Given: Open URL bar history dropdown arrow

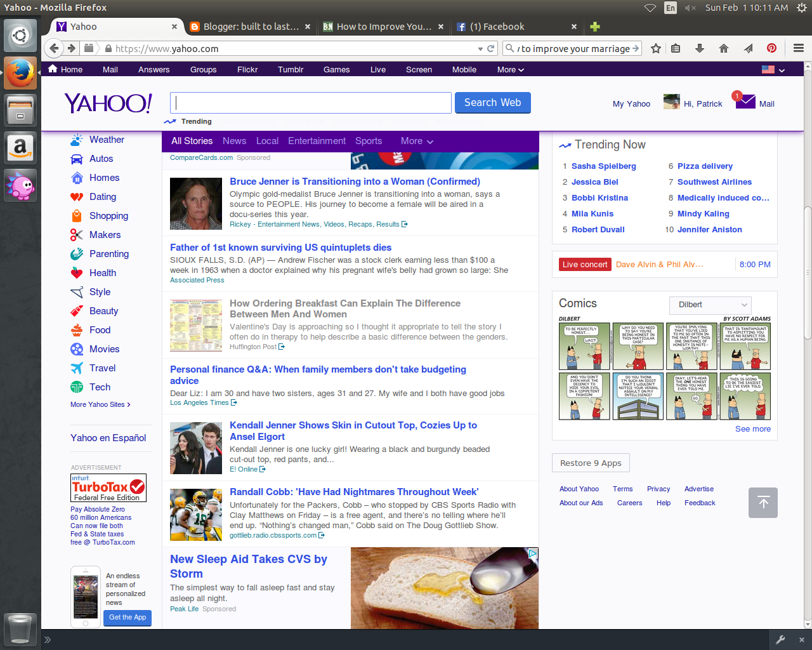Looking at the screenshot, I should click(480, 49).
